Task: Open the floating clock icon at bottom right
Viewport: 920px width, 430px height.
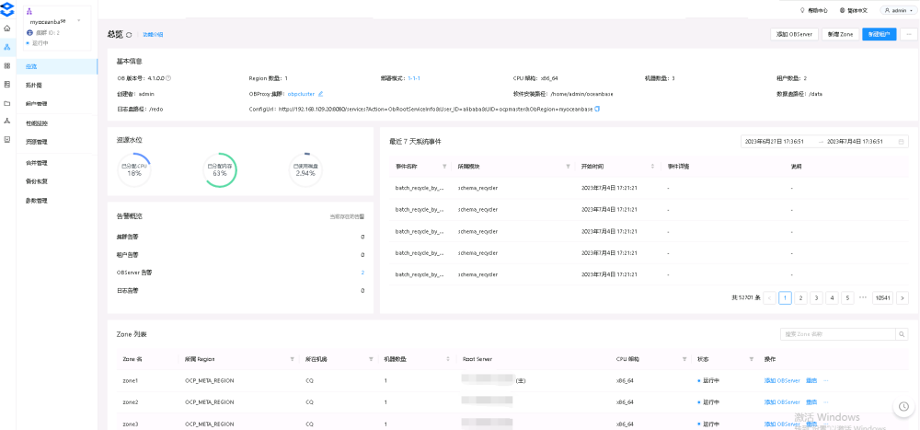Action: (x=904, y=406)
